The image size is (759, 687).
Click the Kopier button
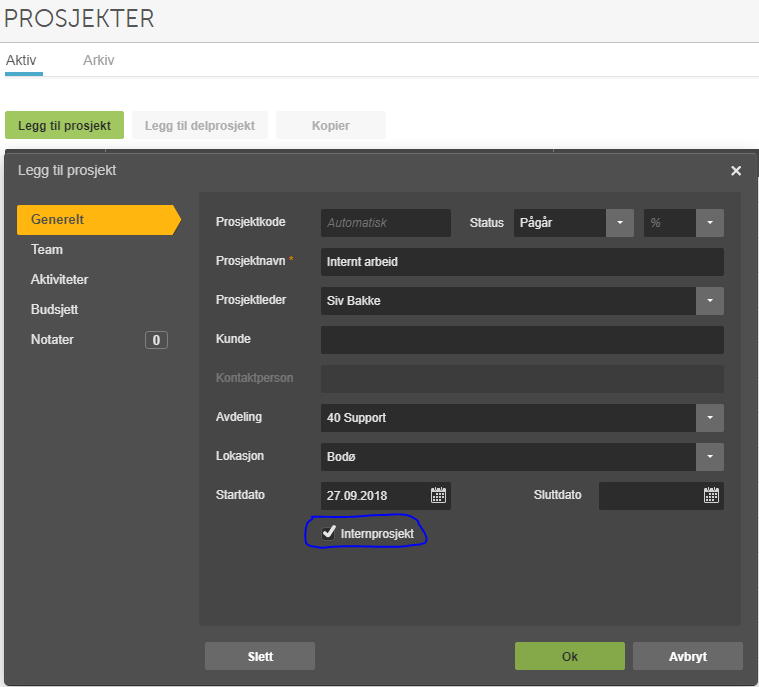(x=331, y=125)
